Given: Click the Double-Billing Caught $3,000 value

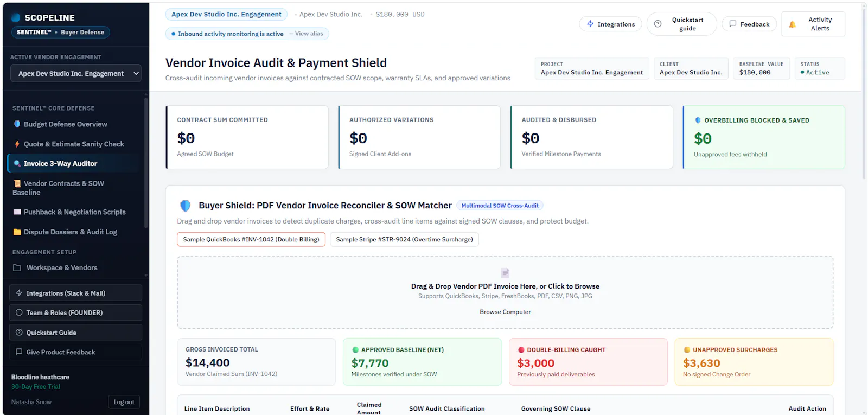Looking at the screenshot, I should (535, 363).
